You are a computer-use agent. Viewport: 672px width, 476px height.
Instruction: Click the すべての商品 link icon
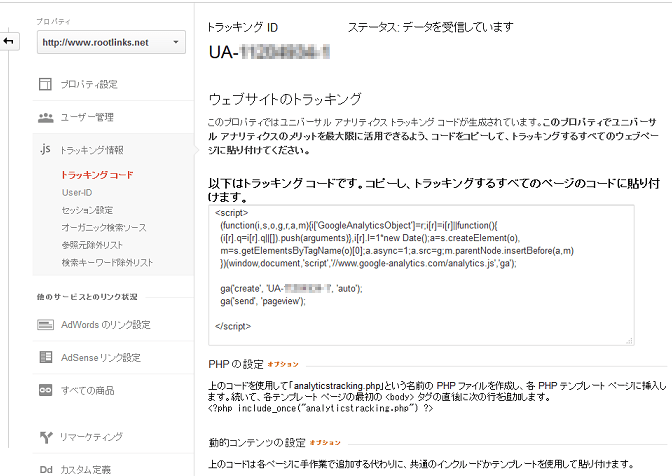coord(45,390)
